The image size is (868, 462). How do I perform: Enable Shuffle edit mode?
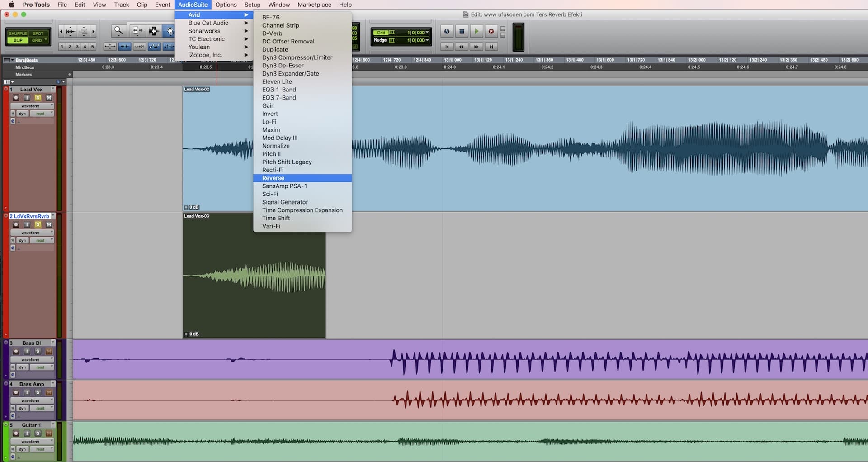(18, 33)
